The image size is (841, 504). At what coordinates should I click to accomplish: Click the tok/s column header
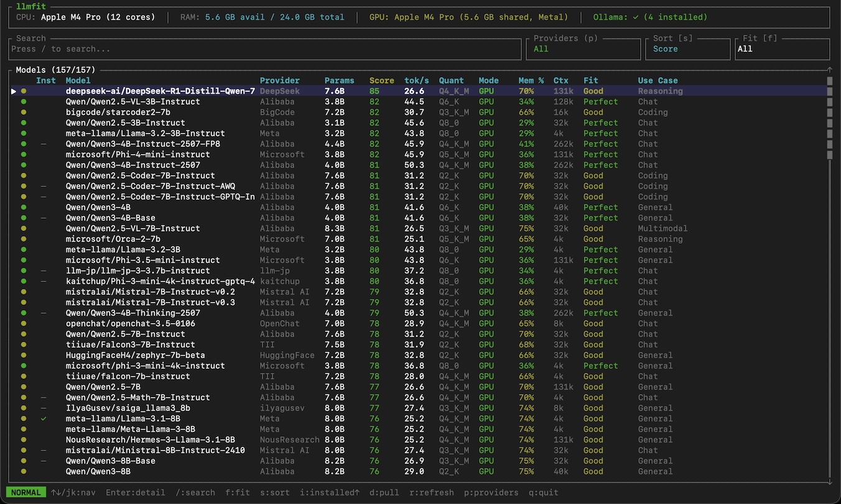coord(416,81)
